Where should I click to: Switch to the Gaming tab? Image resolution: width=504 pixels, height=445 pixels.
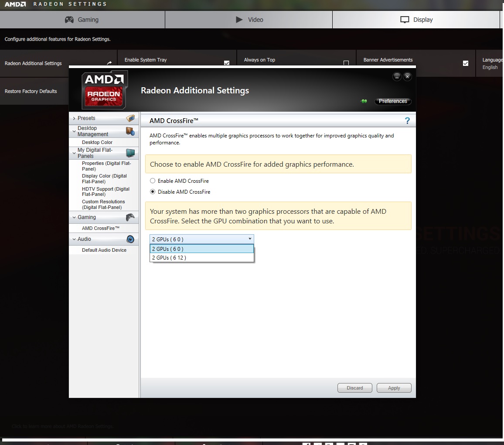coord(82,20)
